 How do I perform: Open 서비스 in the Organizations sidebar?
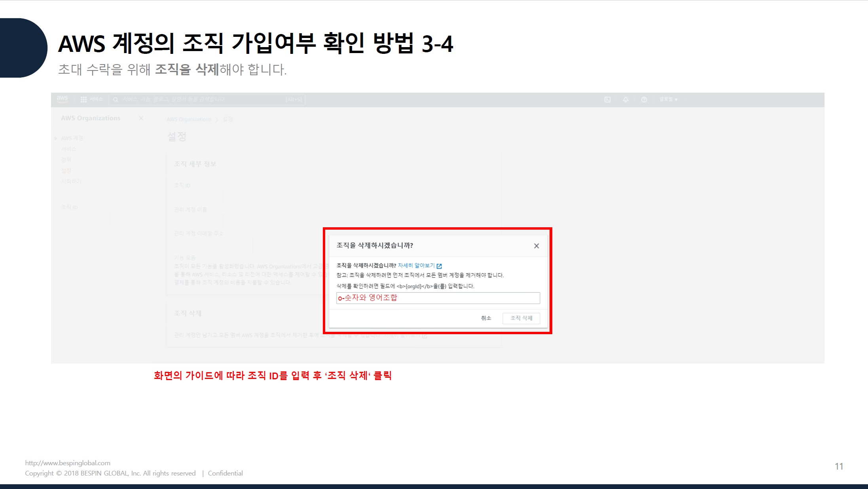click(68, 149)
